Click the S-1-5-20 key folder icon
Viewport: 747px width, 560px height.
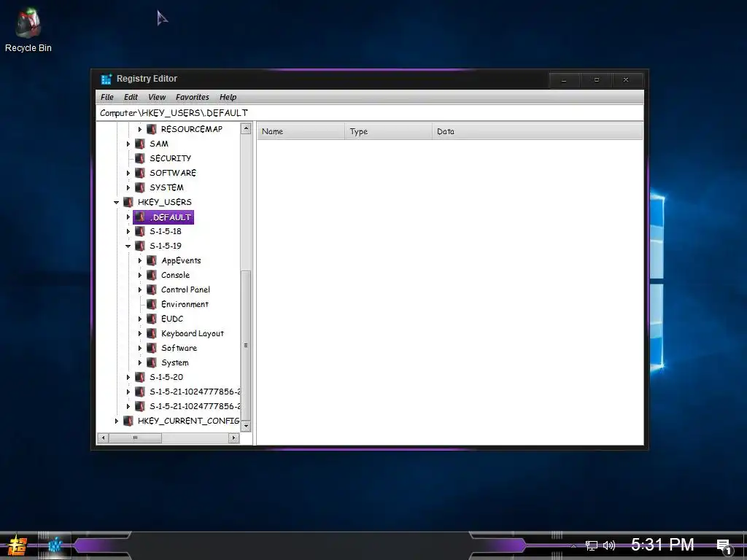pos(140,377)
